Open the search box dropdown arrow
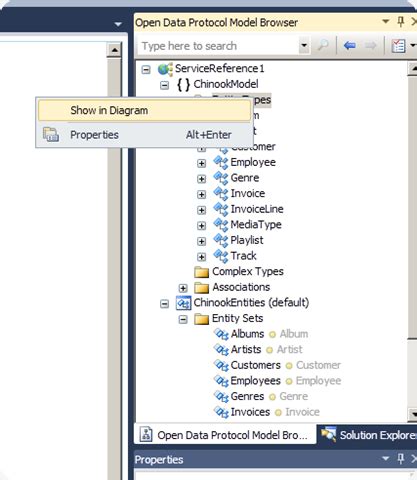The width and height of the screenshot is (417, 480). click(304, 46)
